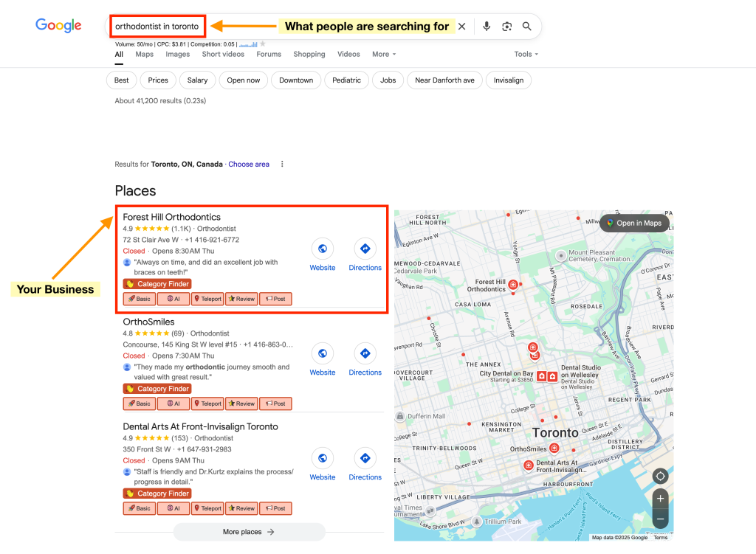Switch to the Images tab
Viewport: 756px width, 554px height.
[177, 55]
